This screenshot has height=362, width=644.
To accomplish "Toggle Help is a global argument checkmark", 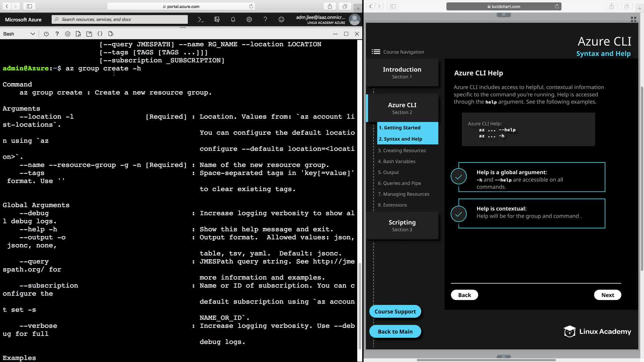I will (x=459, y=177).
